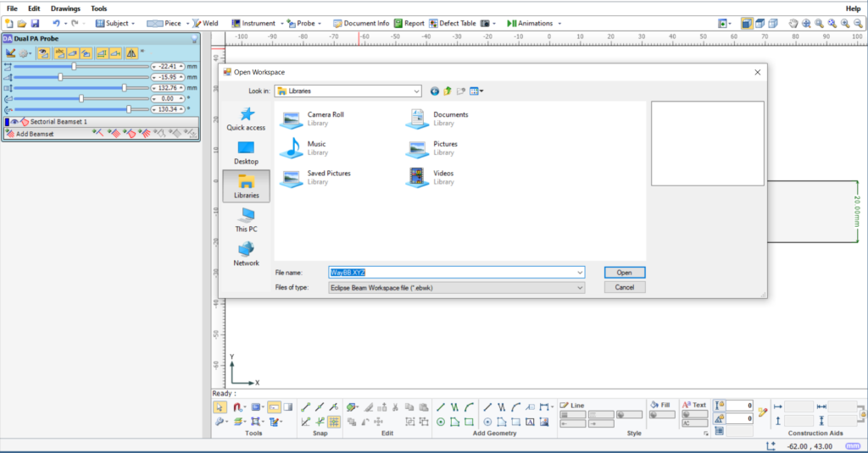Click the midpoint snap icon in Snap
This screenshot has height=453, width=868.
(x=320, y=407)
